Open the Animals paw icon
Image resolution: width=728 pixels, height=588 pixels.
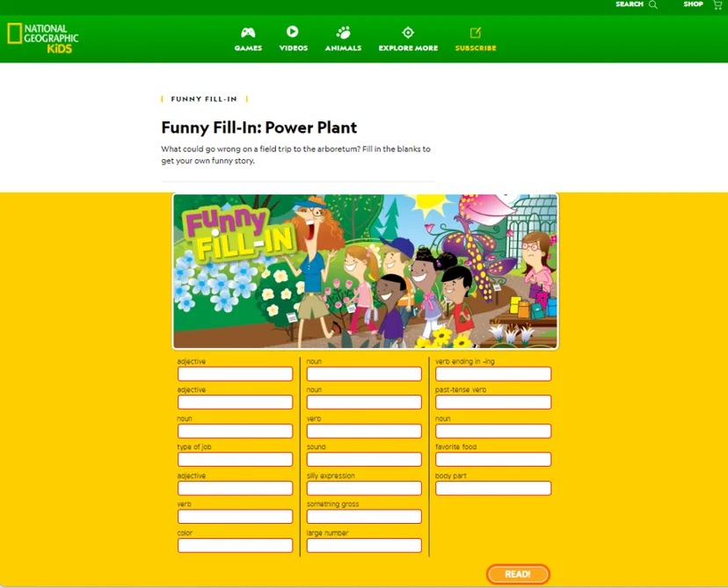(x=343, y=33)
